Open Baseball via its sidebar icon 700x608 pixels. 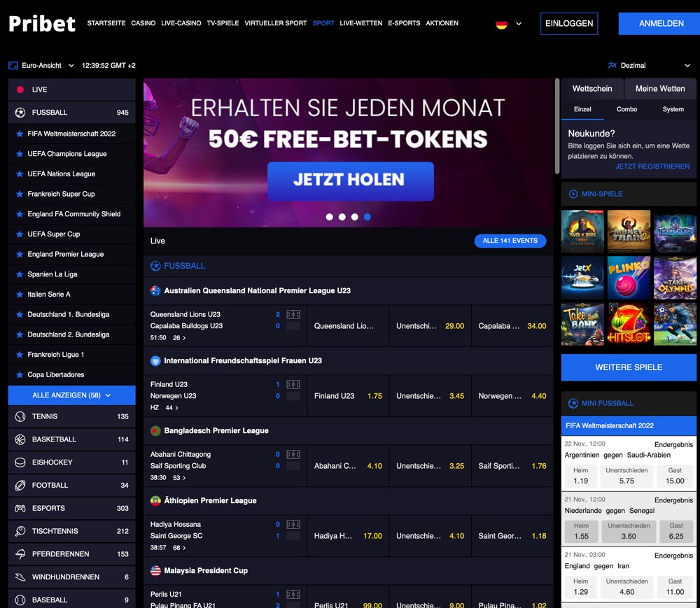coord(19,599)
